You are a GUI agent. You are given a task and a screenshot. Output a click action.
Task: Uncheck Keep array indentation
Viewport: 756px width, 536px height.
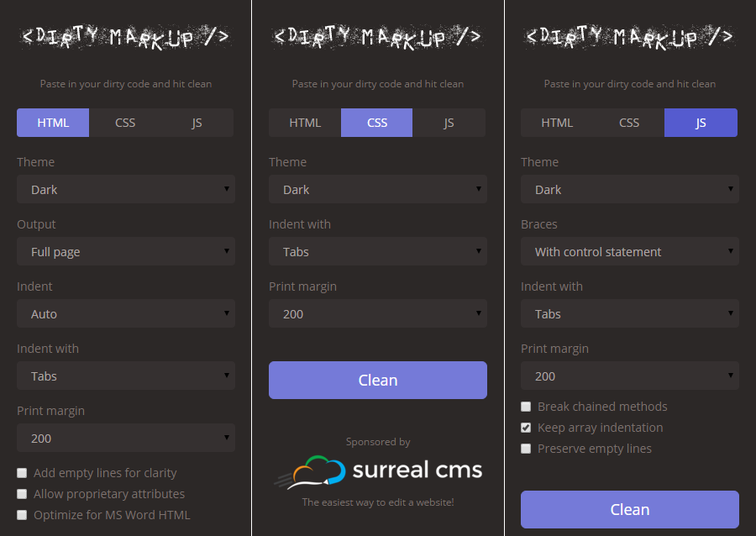(526, 427)
